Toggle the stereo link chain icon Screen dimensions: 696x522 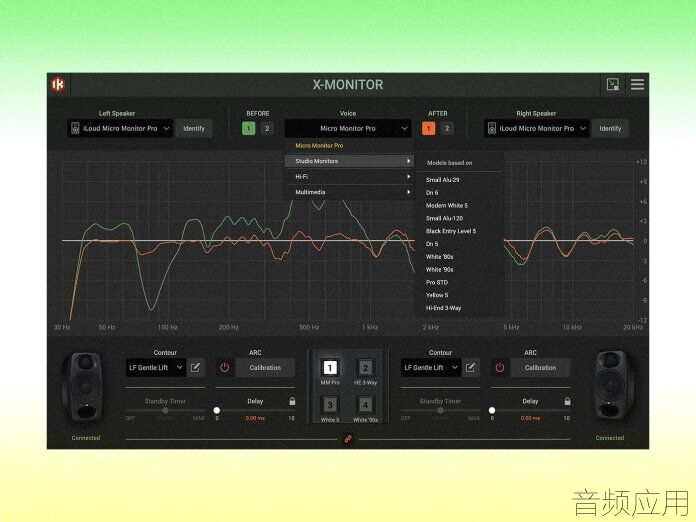coord(348,439)
